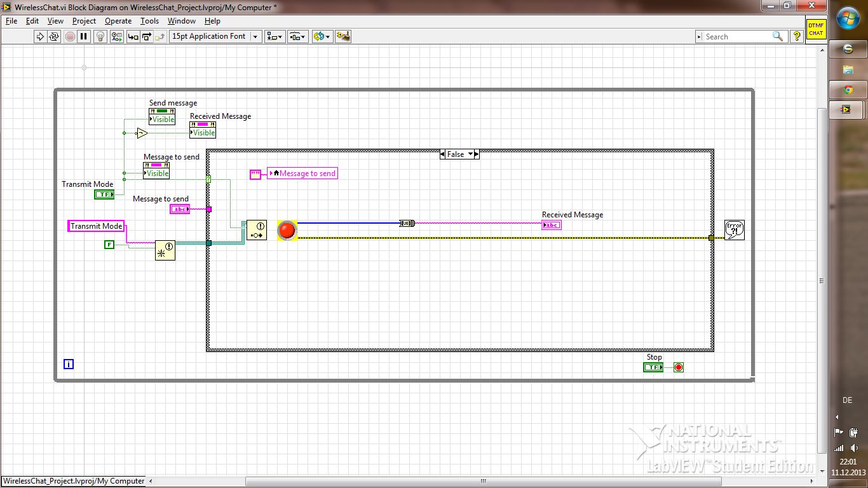
Task: Click the Step Into button
Action: [x=133, y=37]
